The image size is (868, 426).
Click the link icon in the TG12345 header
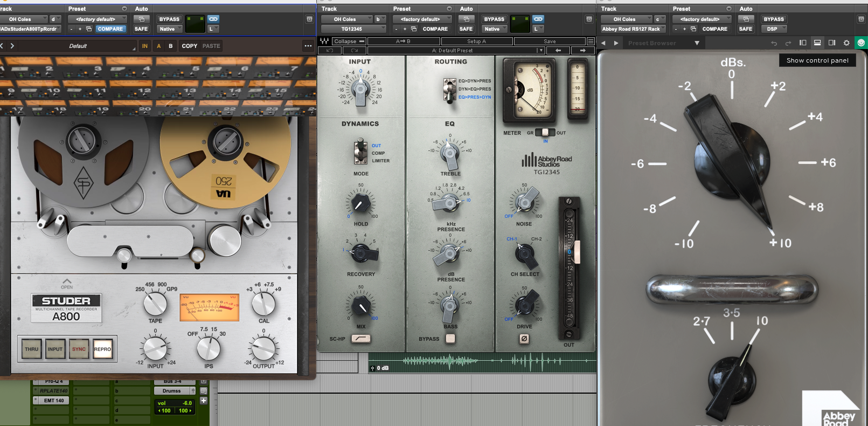pyautogui.click(x=538, y=19)
